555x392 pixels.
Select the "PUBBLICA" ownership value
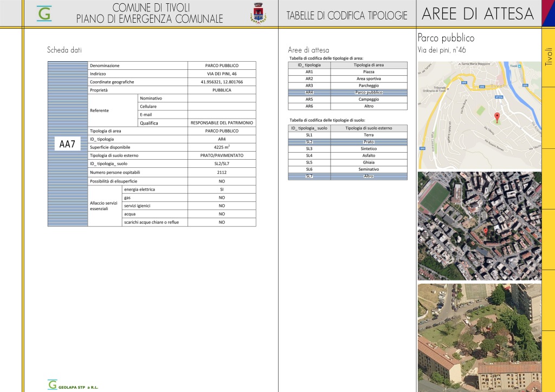pyautogui.click(x=222, y=90)
